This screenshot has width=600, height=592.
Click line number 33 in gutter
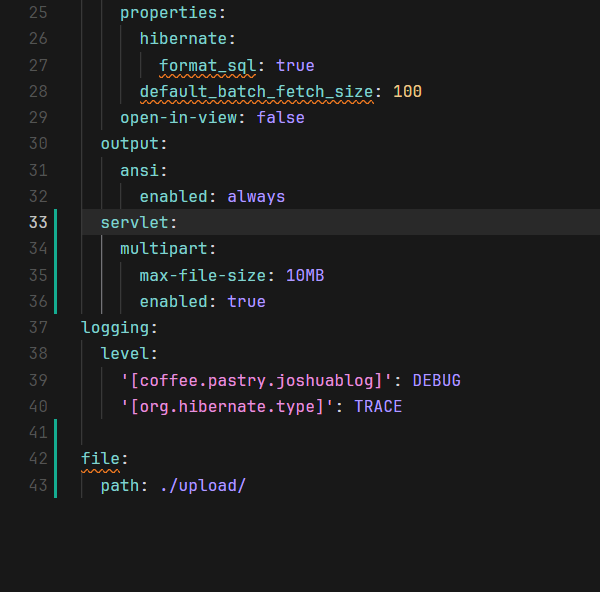[x=38, y=223]
